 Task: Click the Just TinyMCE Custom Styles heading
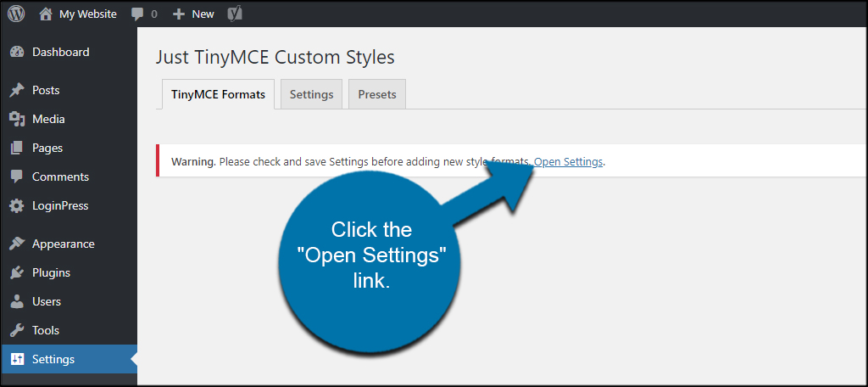tap(275, 57)
